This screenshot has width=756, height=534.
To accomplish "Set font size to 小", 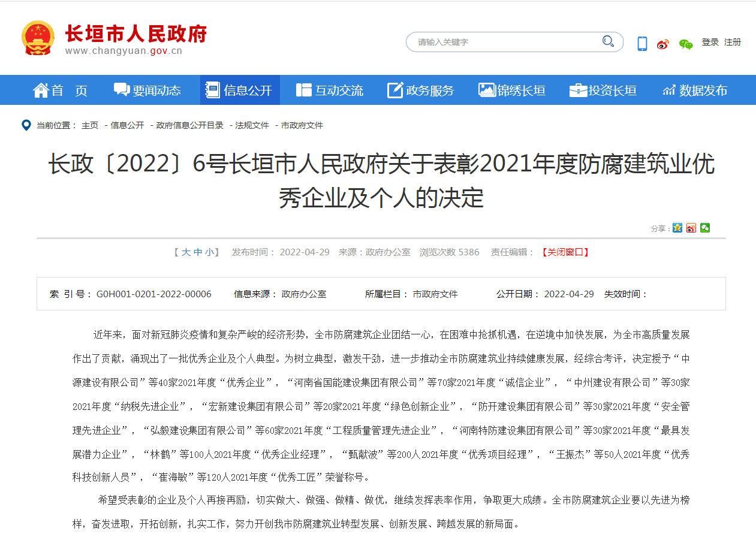I will 209,252.
